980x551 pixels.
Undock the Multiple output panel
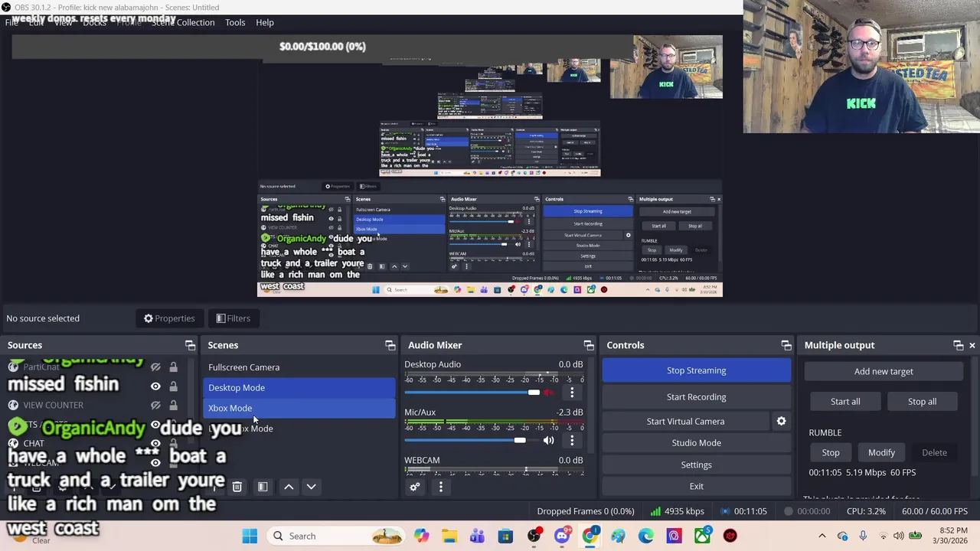[x=958, y=345]
